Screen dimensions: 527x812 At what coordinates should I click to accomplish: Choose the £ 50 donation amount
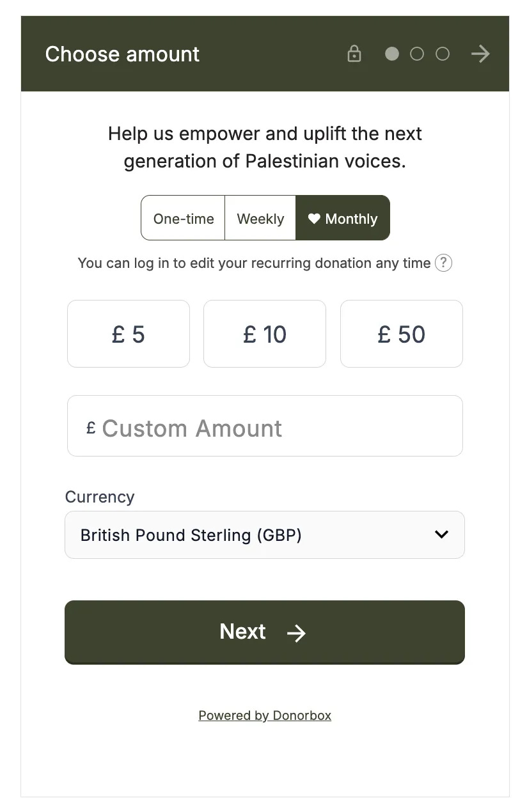pos(401,334)
